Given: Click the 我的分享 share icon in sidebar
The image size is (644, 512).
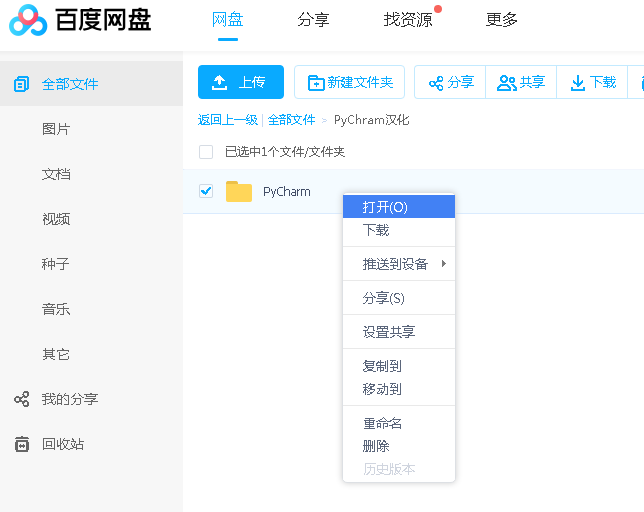Looking at the screenshot, I should [x=21, y=399].
